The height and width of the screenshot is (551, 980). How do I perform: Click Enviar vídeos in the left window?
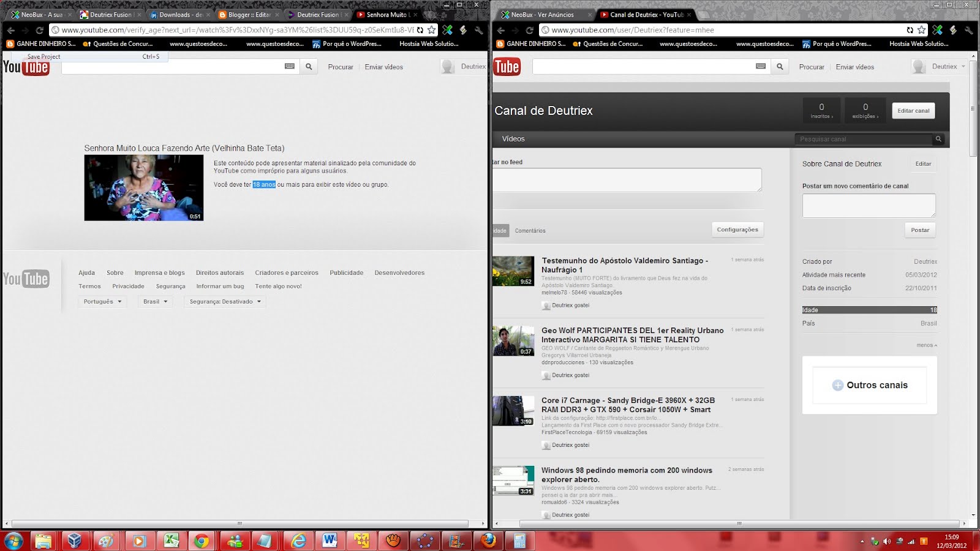384,67
